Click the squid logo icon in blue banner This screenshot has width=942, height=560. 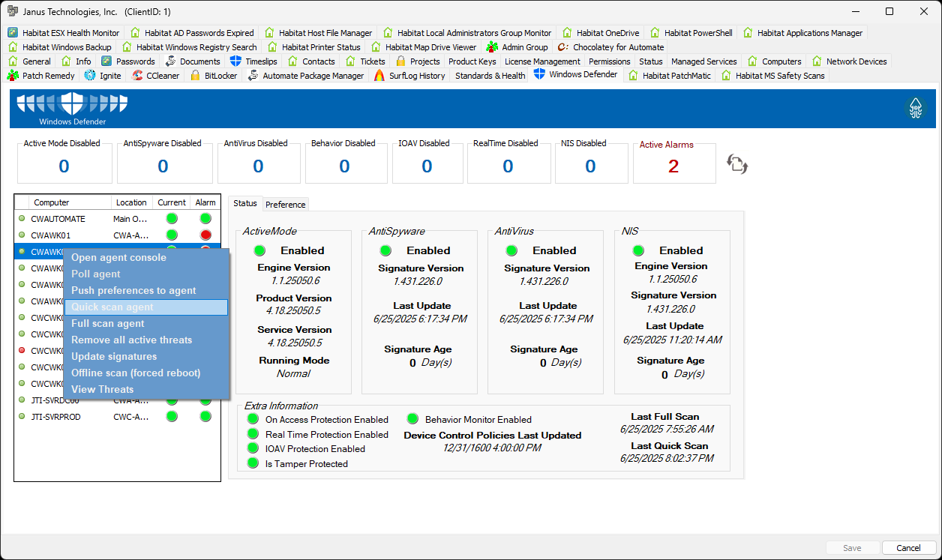point(916,109)
